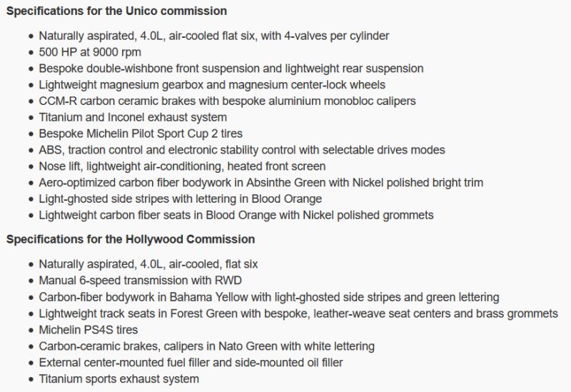Select the Nato Green calipers line
The height and width of the screenshot is (392, 571).
coord(207,346)
